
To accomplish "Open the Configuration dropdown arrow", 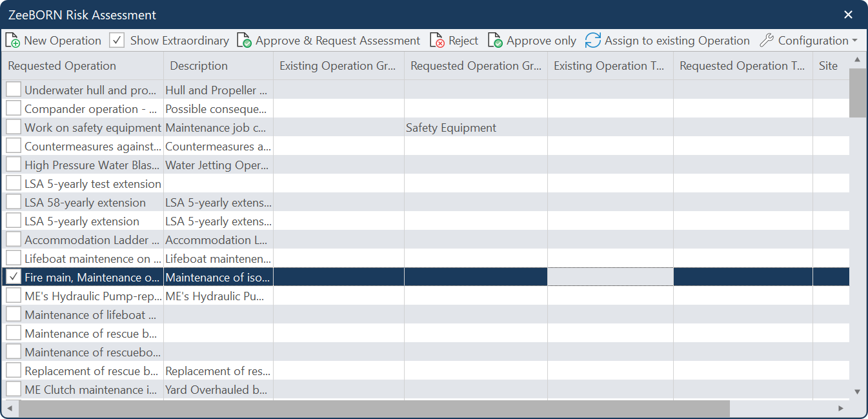I will pyautogui.click(x=855, y=41).
